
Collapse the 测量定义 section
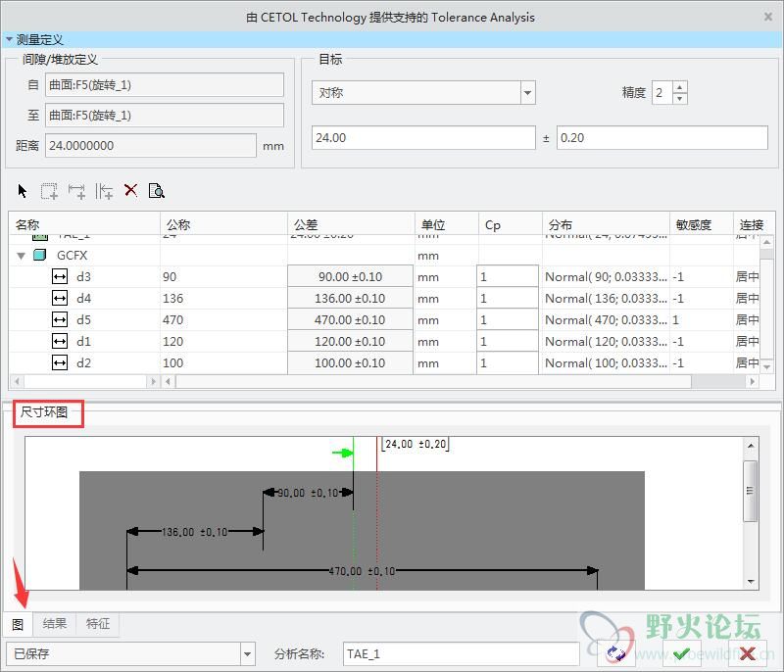coord(9,39)
